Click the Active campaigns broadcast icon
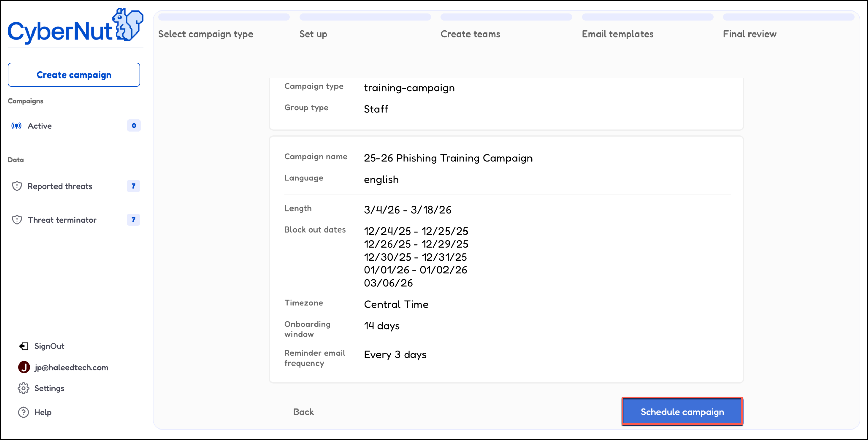The image size is (868, 440). (x=16, y=126)
